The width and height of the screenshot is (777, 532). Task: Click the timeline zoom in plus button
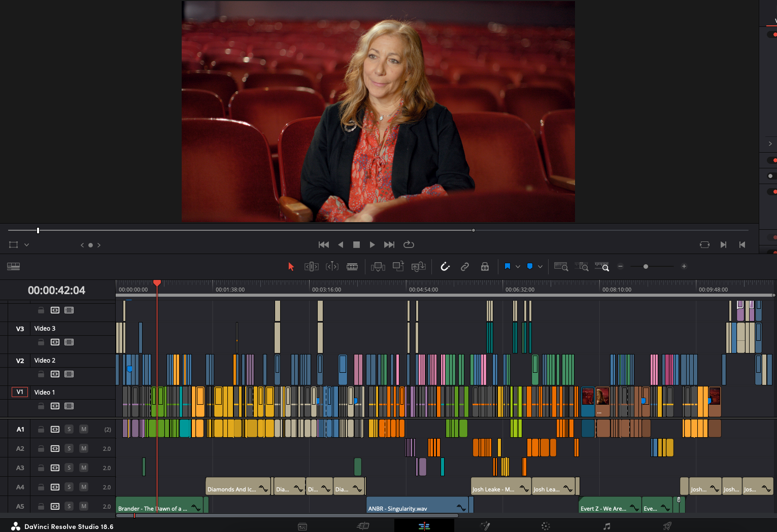coord(684,266)
